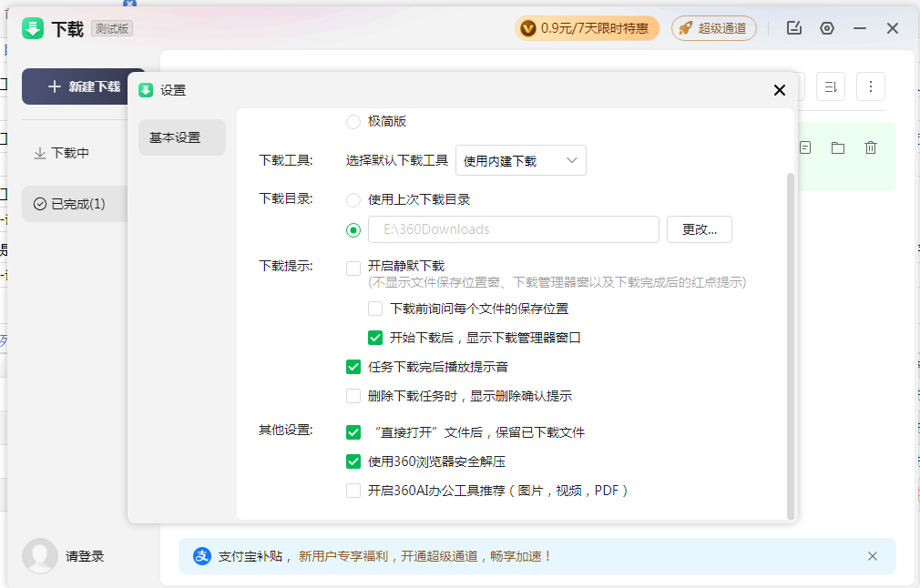Delete the download with the trash icon
The height and width of the screenshot is (588, 920).
pos(871,147)
